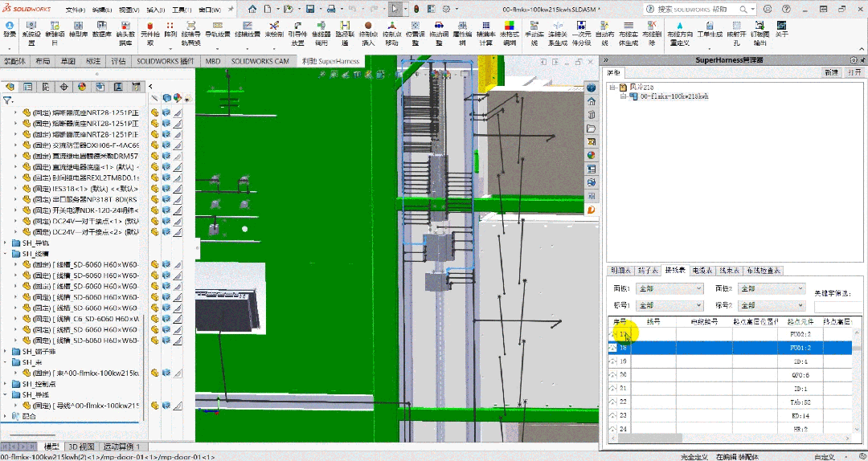Click the 自动布线 auto routing tool
The width and height of the screenshot is (868, 461).
coord(604,34)
